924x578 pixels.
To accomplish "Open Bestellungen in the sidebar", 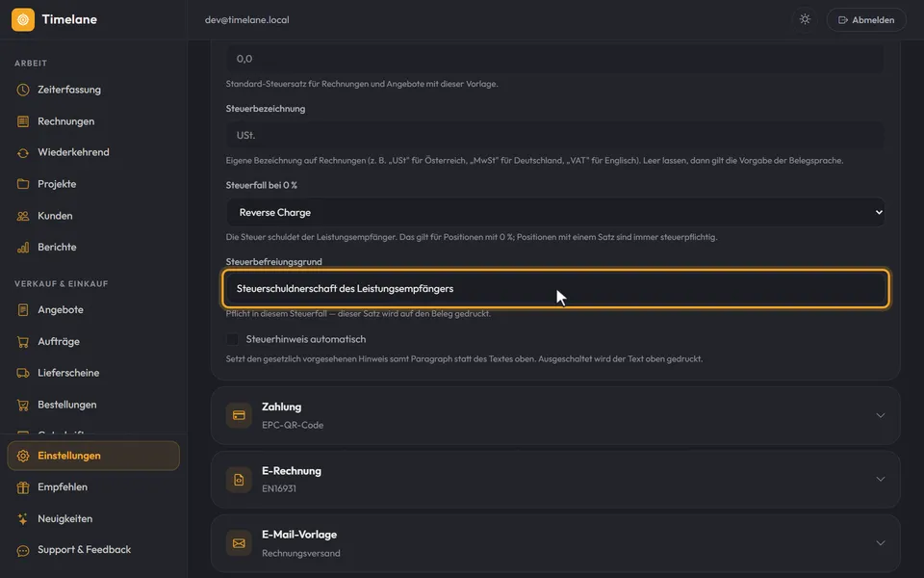I will click(x=93, y=405).
